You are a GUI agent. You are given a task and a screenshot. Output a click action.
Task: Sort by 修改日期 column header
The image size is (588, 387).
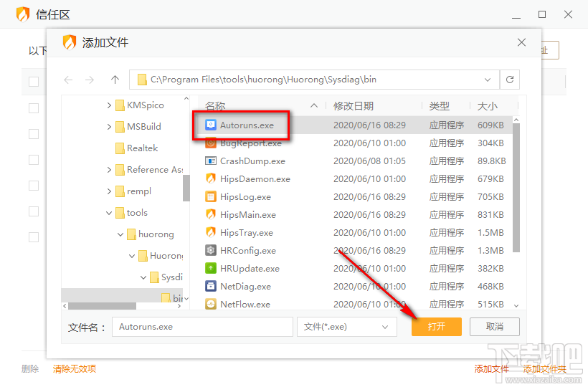pos(354,106)
